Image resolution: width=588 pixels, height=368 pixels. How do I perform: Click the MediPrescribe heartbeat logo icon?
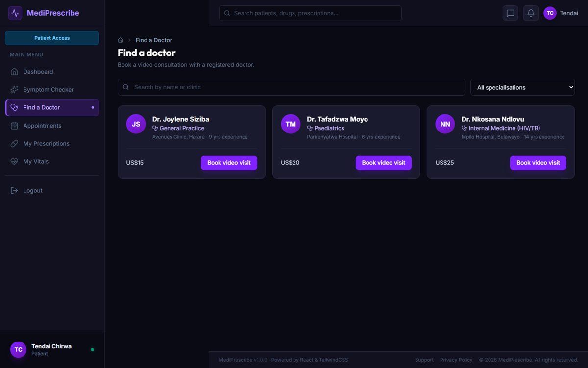[15, 13]
